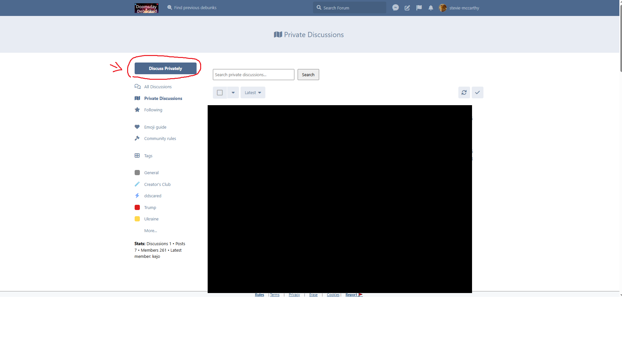Click the Discuss Privately button
The height and width of the screenshot is (364, 622).
(165, 68)
